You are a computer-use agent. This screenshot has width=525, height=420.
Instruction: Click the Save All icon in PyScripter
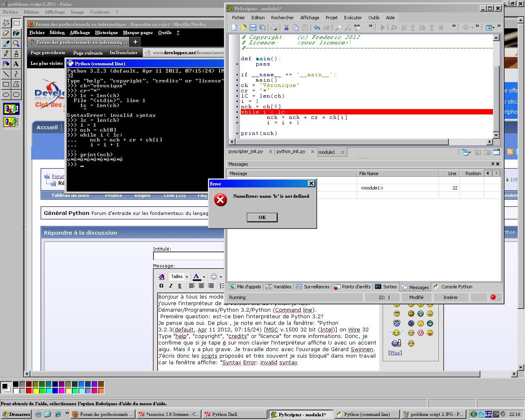click(x=262, y=27)
